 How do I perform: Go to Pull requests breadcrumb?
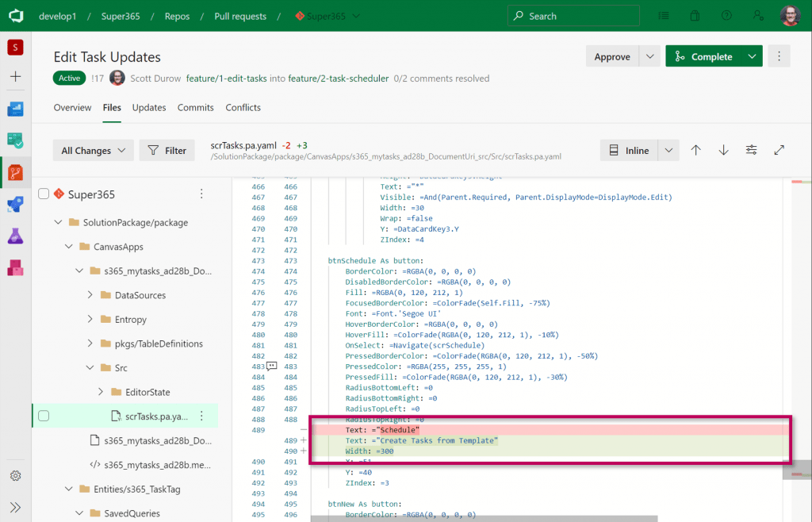[240, 16]
